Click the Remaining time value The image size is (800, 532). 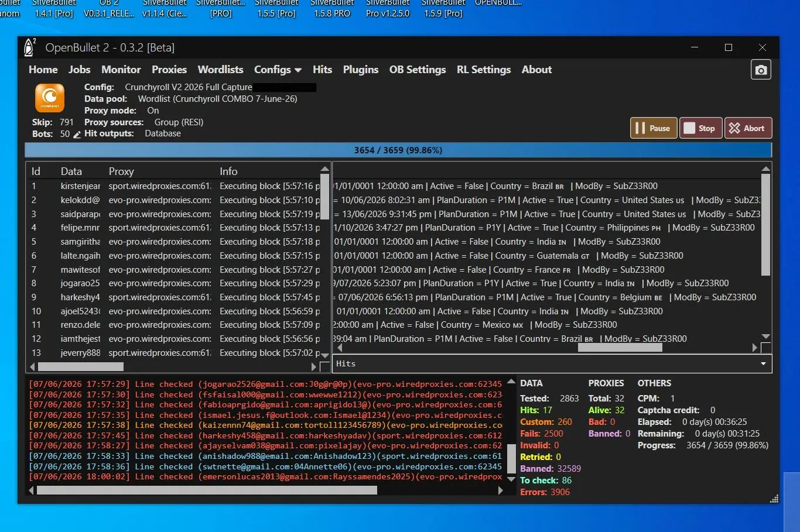727,434
